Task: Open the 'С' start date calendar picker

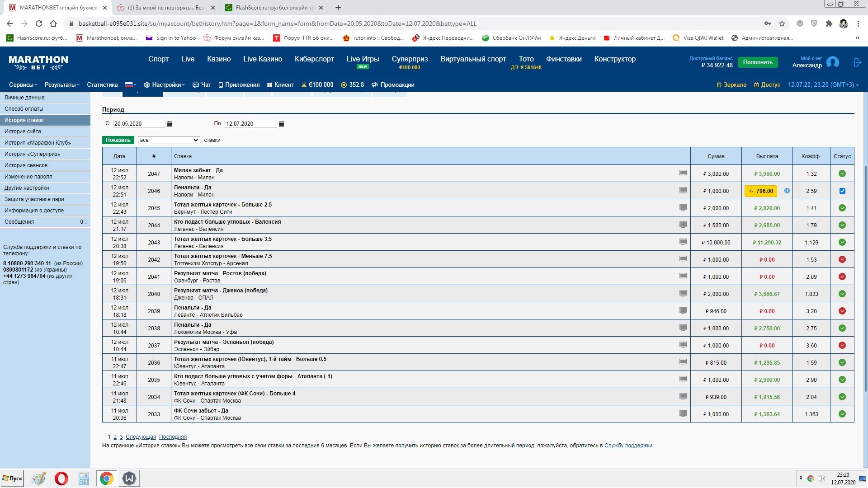Action: [x=170, y=124]
